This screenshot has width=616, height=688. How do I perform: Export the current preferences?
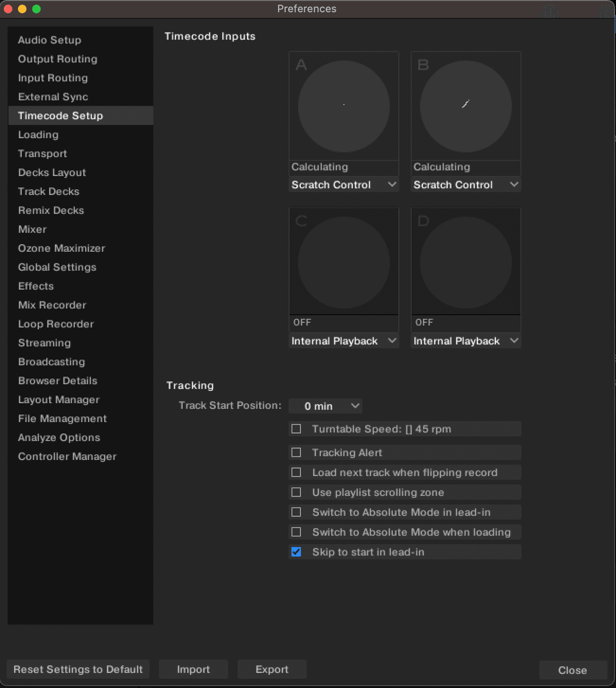[x=272, y=669]
